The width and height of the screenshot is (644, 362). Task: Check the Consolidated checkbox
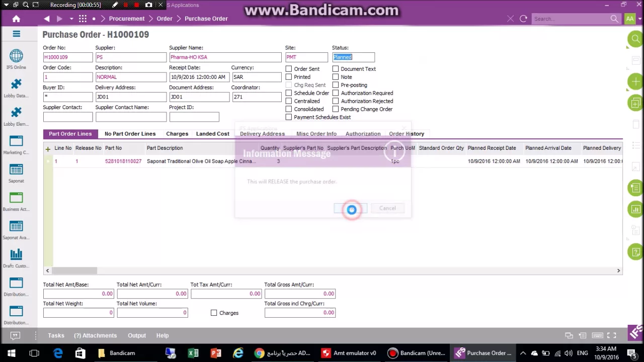(289, 109)
